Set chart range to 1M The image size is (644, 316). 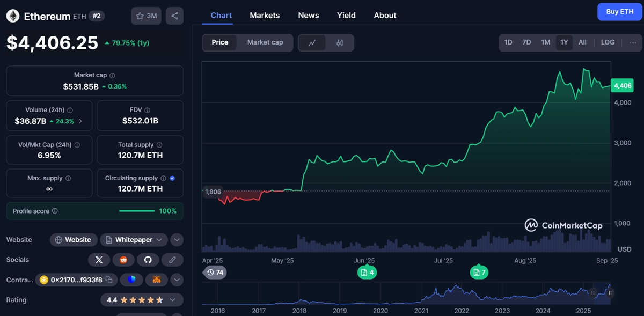[545, 42]
